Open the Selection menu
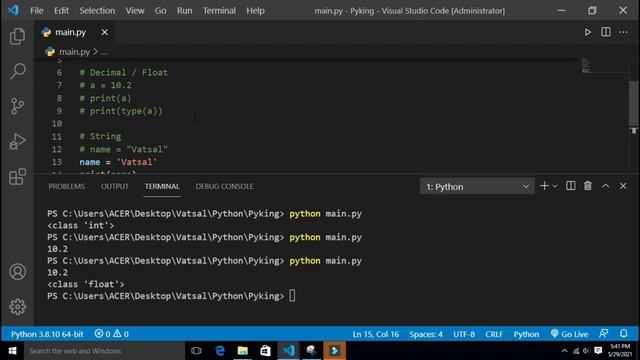This screenshot has width=640, height=360. [x=97, y=11]
